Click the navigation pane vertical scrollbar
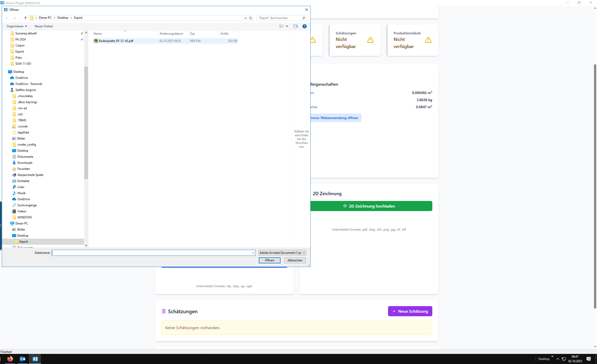 click(x=86, y=123)
